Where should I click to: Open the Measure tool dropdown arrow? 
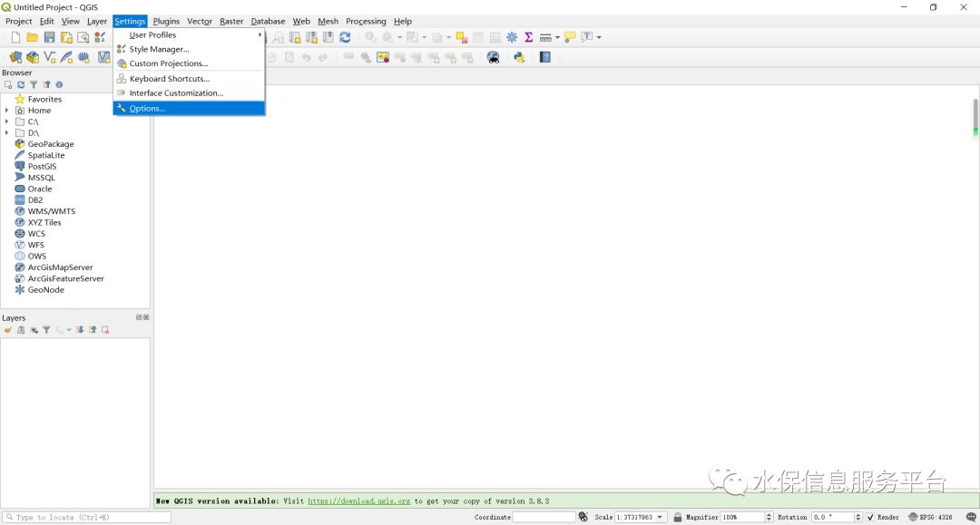(557, 37)
